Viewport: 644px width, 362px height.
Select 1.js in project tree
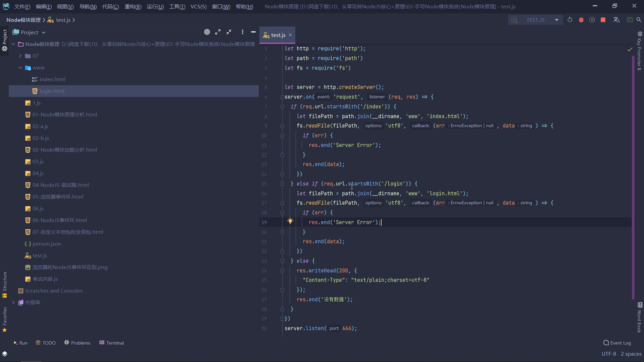tap(37, 103)
